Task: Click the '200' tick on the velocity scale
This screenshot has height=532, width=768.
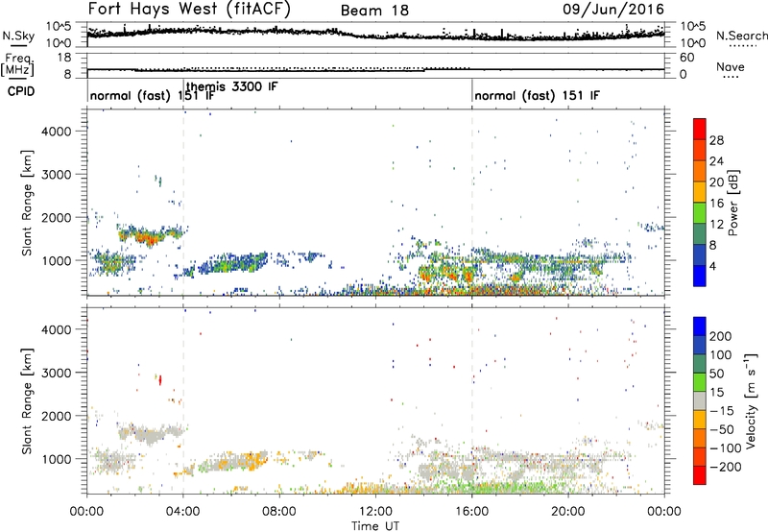Action: click(x=721, y=336)
